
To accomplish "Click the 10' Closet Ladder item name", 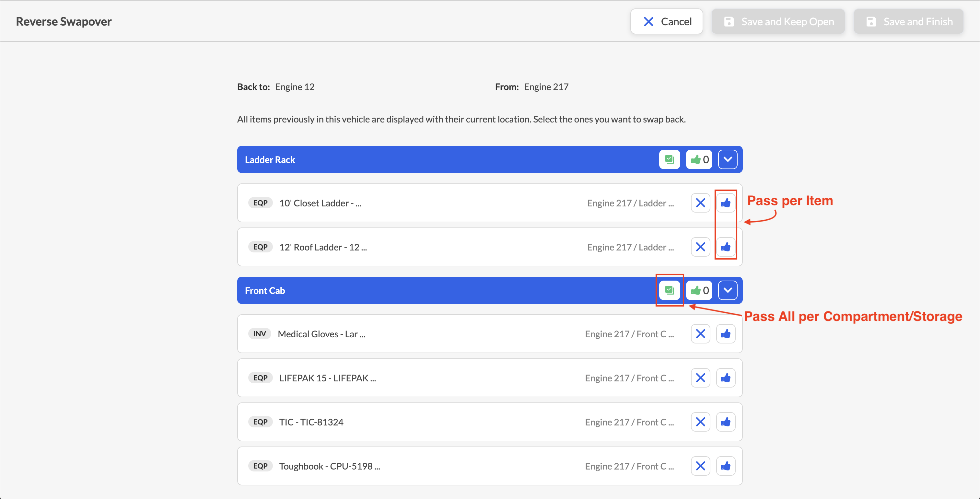I will pyautogui.click(x=320, y=203).
